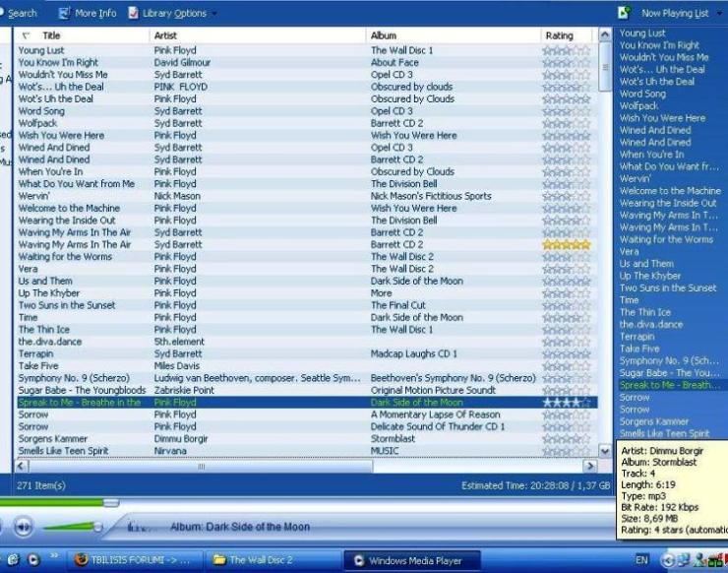The image size is (728, 573).
Task: Expand hidden system tray icons arrow
Action: (x=667, y=561)
